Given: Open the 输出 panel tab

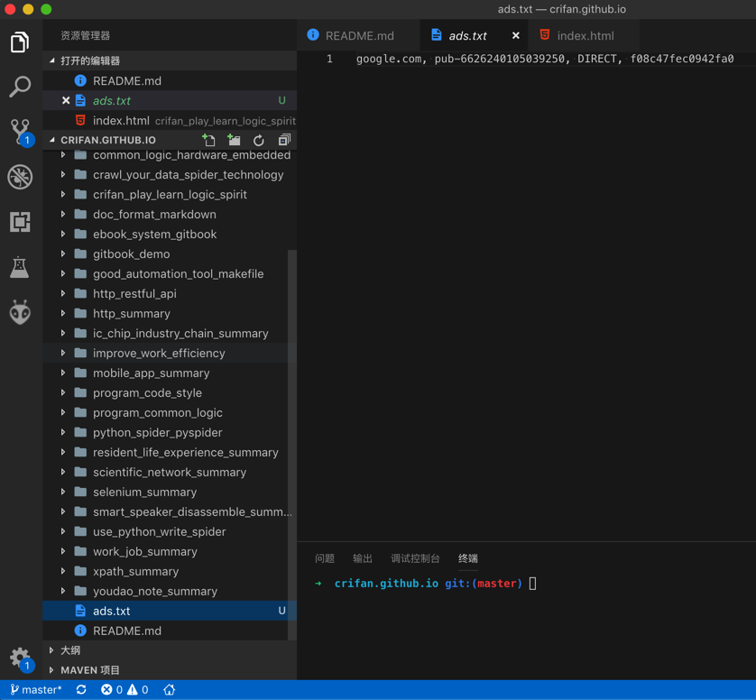Looking at the screenshot, I should 362,558.
